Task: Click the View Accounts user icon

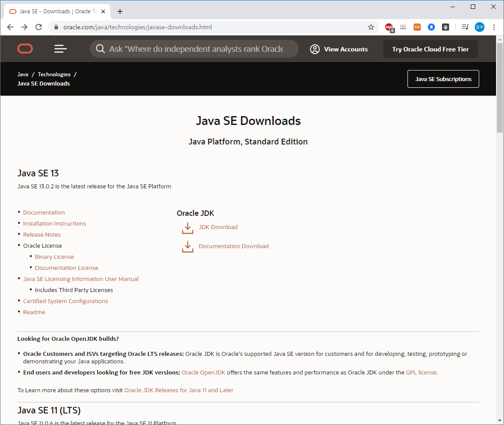Action: [315, 49]
